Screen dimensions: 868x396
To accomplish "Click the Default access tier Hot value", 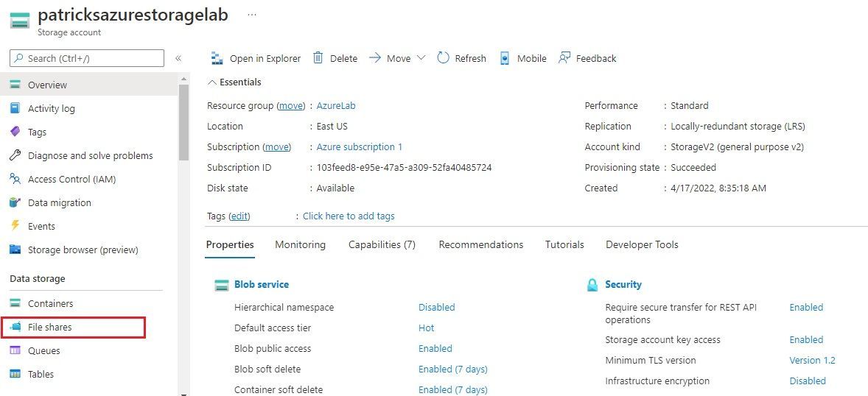I will pos(426,328).
